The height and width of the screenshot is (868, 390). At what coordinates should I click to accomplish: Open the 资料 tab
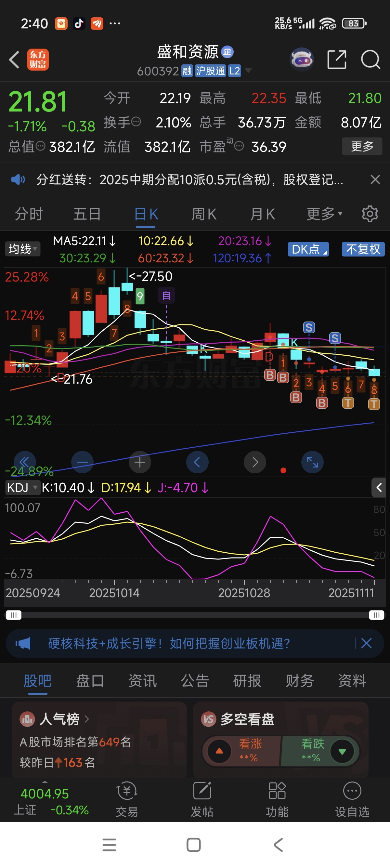352,680
